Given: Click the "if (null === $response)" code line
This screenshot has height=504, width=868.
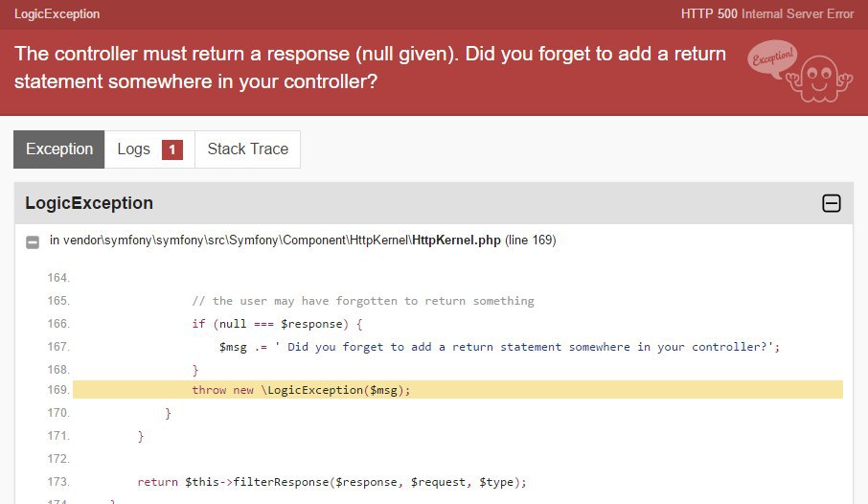Looking at the screenshot, I should tap(278, 324).
